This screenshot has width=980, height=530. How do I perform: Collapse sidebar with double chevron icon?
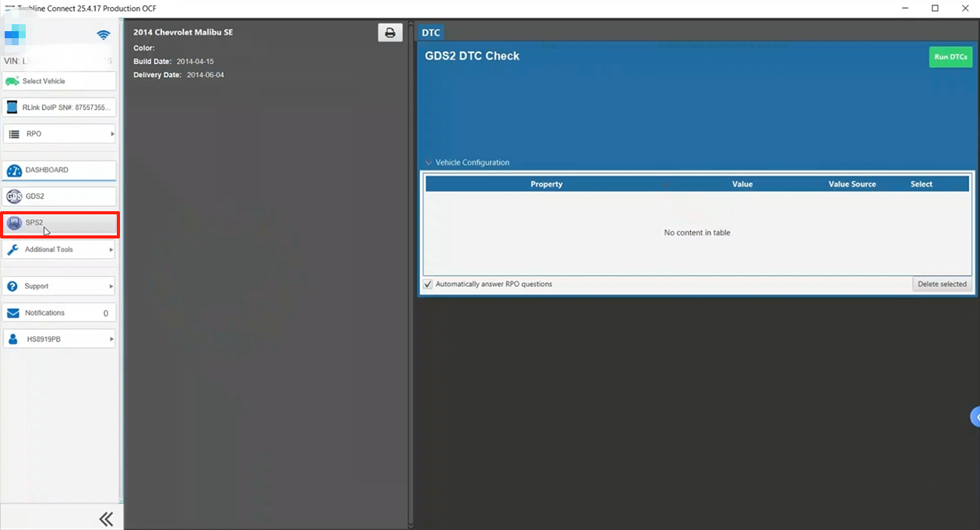(x=106, y=519)
